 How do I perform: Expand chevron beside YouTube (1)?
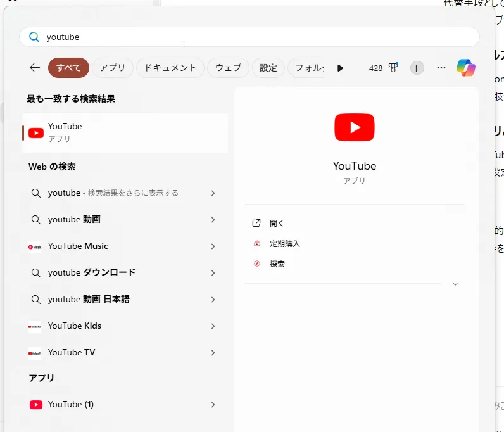[x=213, y=405]
